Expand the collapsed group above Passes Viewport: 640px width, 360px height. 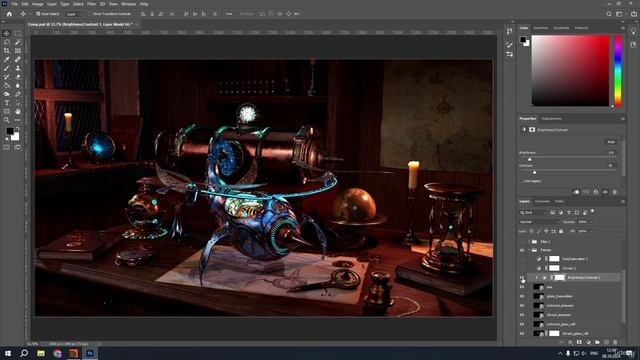(x=529, y=242)
